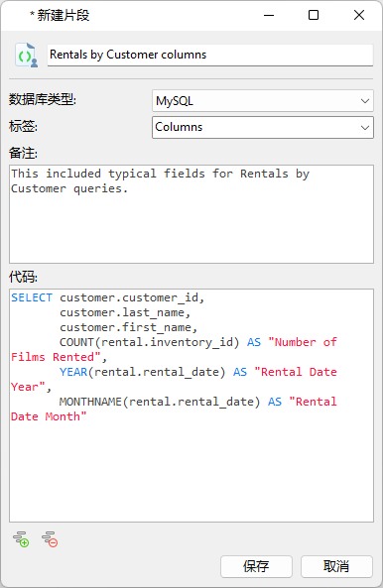This screenshot has width=383, height=588.
Task: Click the 数据库类型 label
Action: 43,100
